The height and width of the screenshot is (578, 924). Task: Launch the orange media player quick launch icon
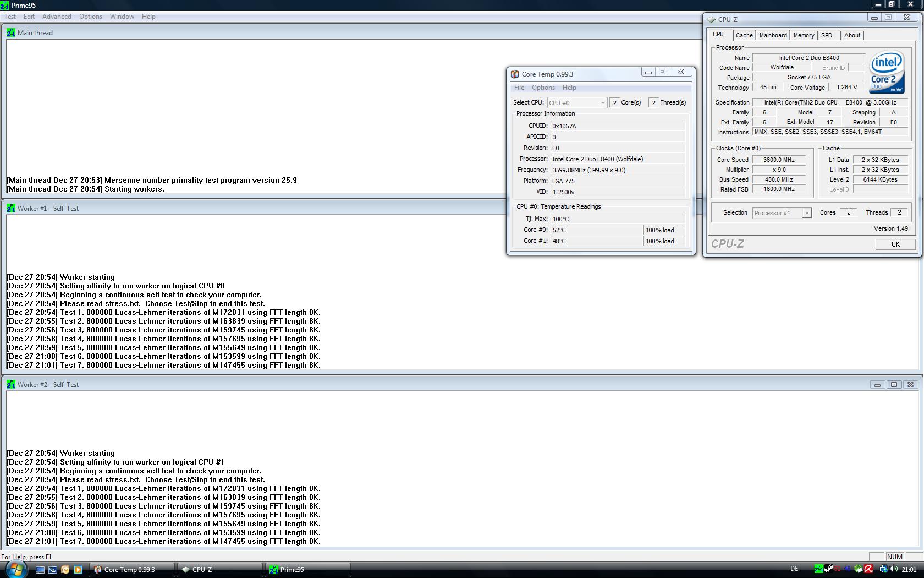[x=78, y=570]
